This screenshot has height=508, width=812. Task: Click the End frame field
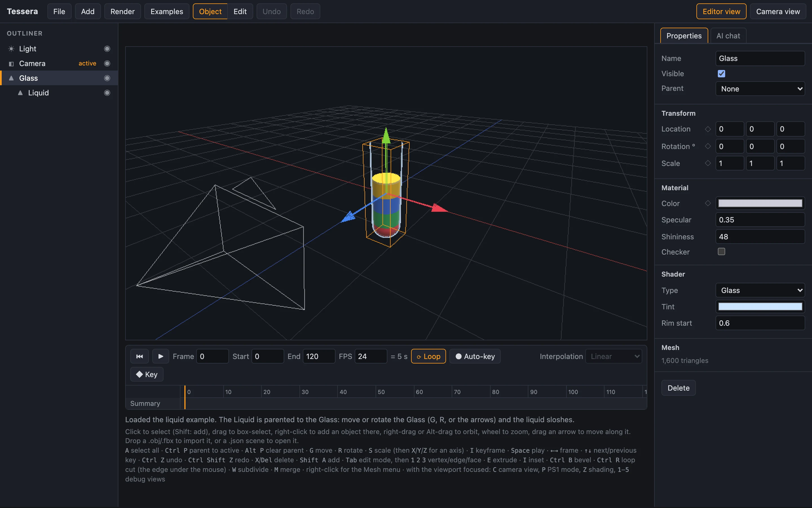pos(319,356)
